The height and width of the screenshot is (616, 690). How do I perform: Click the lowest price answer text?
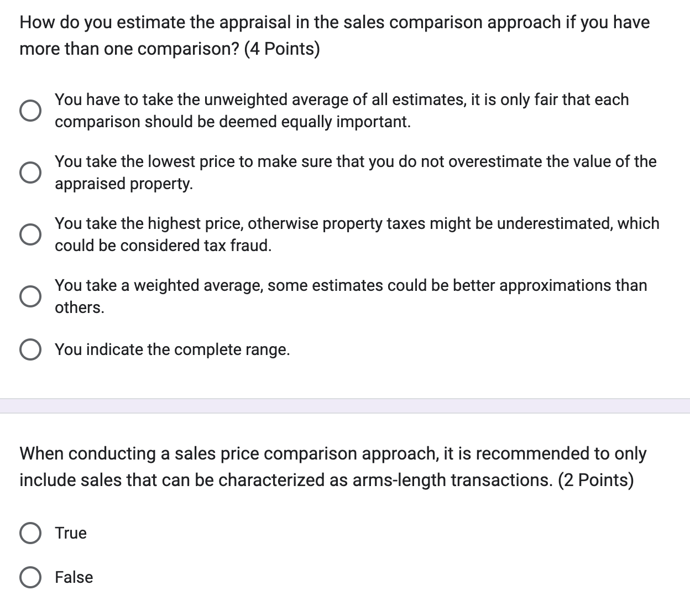(x=355, y=173)
